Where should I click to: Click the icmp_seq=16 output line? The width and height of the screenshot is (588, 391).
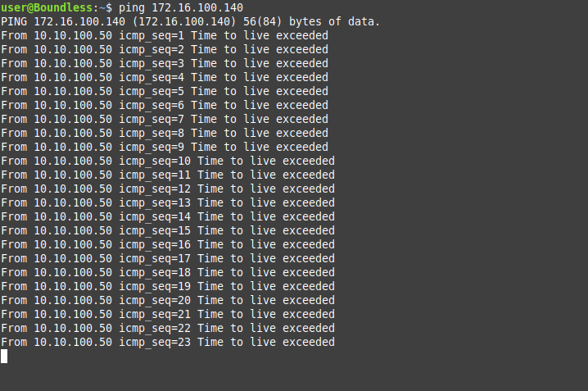pos(168,244)
